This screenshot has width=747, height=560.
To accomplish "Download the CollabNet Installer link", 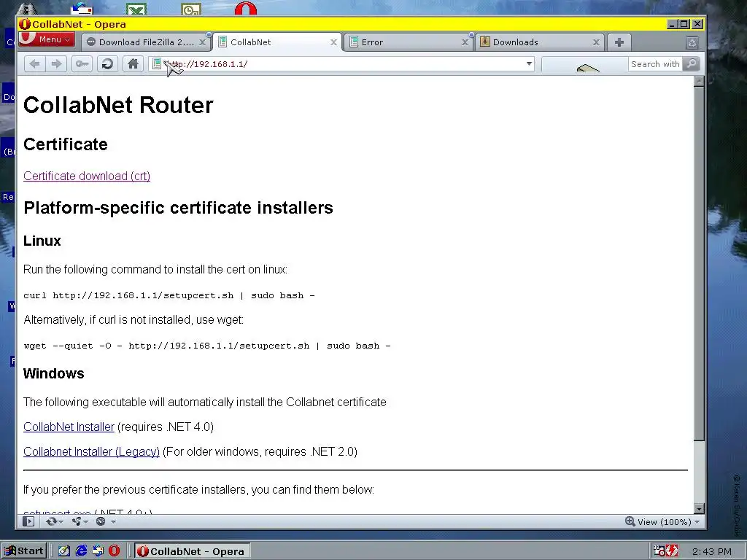I will (x=69, y=427).
